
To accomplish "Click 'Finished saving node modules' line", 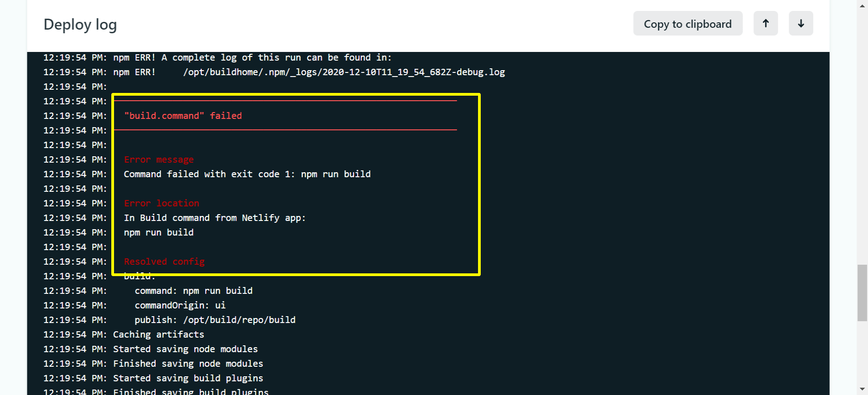I will (188, 364).
